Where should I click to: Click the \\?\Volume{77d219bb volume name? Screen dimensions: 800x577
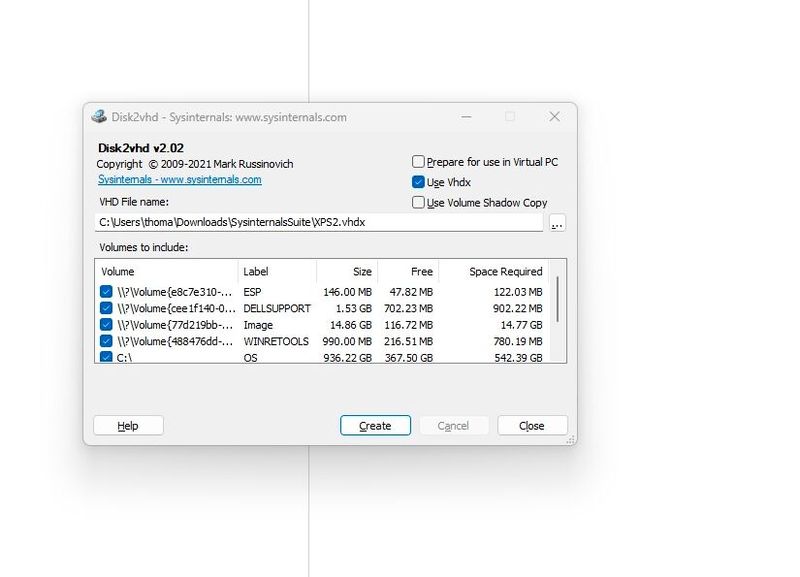175,324
